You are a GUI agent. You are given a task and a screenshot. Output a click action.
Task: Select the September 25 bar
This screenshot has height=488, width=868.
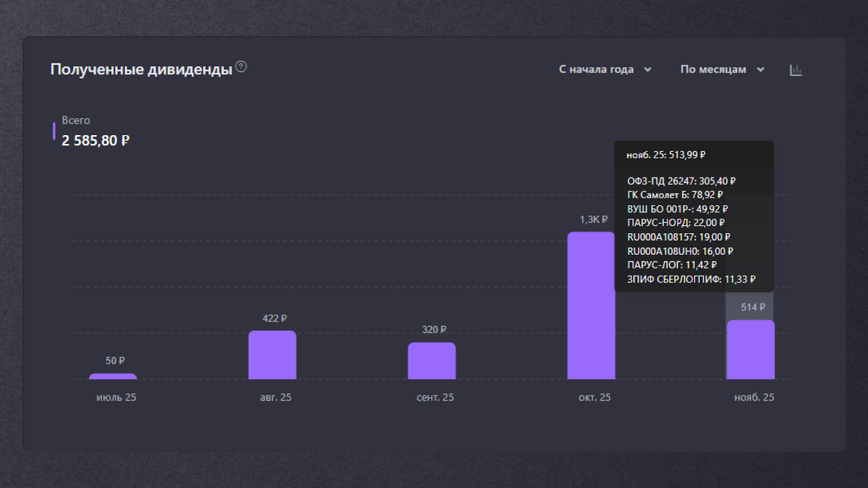432,361
